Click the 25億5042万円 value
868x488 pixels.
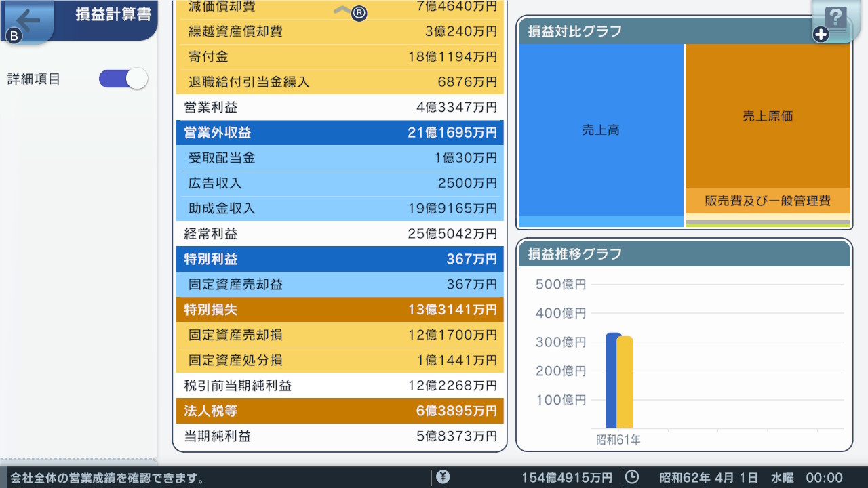[x=452, y=234]
